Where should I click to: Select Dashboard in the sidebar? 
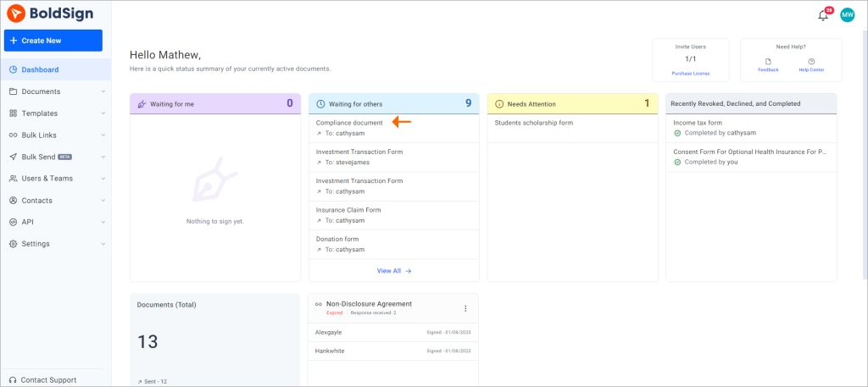coord(40,69)
